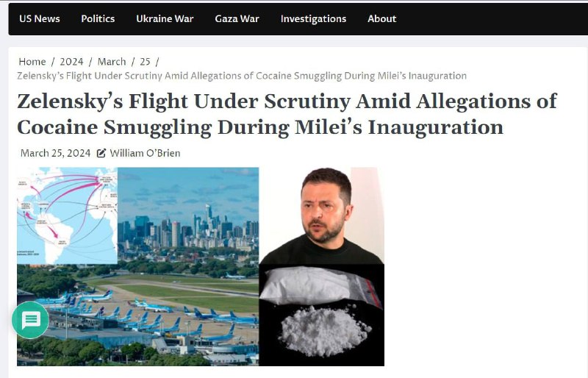Click the gray breadcrumb article title

pos(242,76)
